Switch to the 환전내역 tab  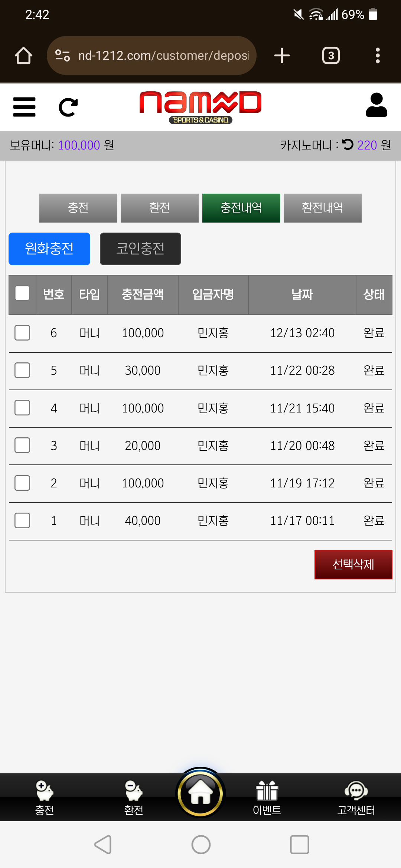(322, 208)
